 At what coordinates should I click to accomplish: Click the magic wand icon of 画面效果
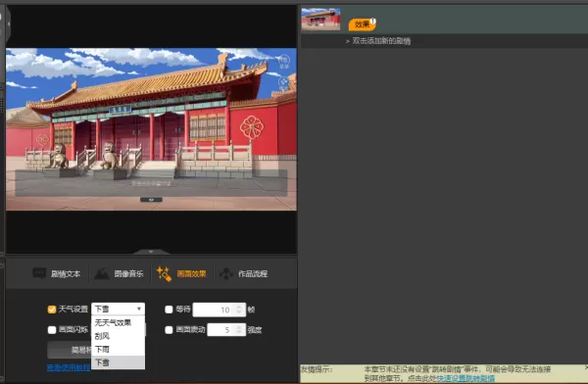coord(164,273)
